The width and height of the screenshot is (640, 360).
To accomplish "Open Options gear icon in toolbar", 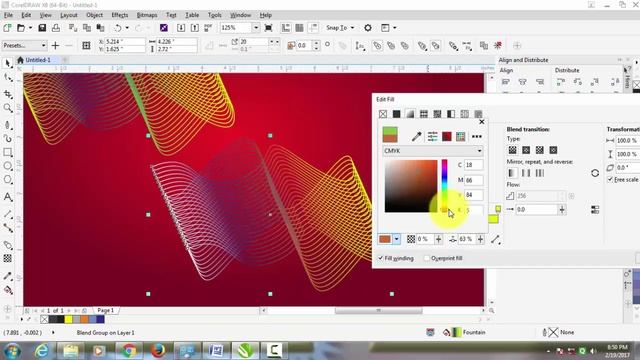I will point(368,28).
